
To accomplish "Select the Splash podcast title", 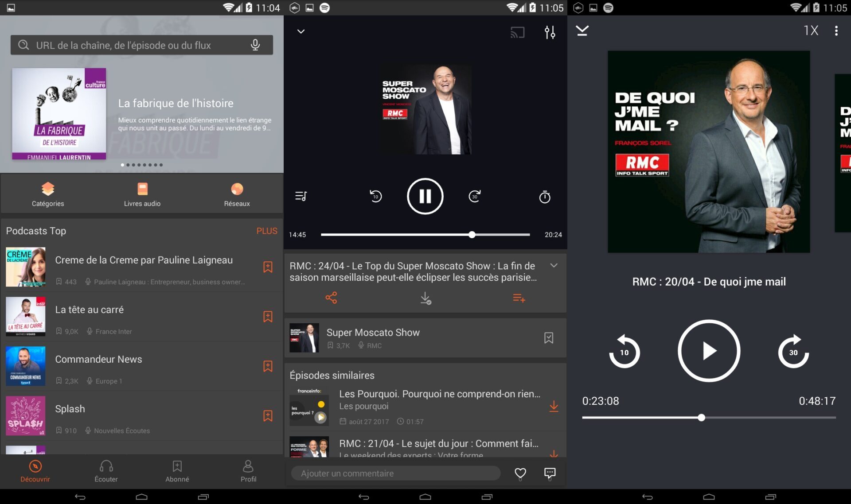I will pyautogui.click(x=70, y=409).
